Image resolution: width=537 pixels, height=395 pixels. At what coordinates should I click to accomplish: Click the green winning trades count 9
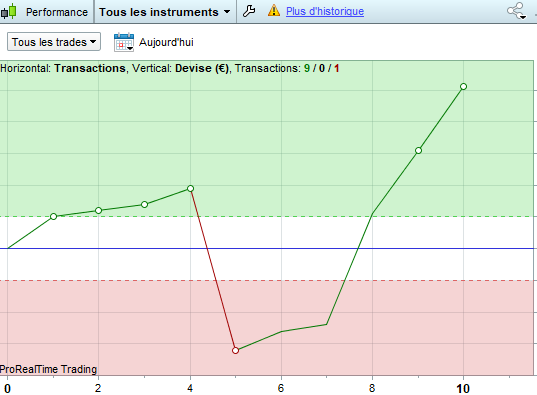pyautogui.click(x=307, y=68)
